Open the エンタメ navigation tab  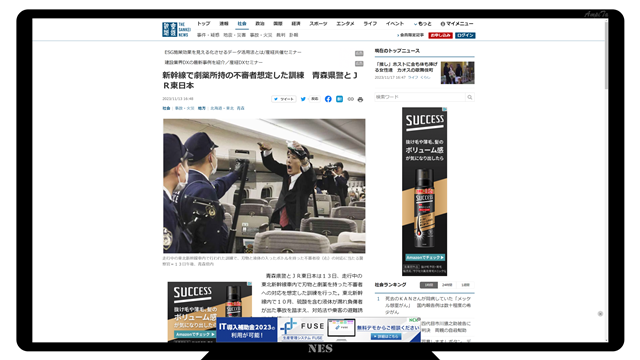point(345,24)
